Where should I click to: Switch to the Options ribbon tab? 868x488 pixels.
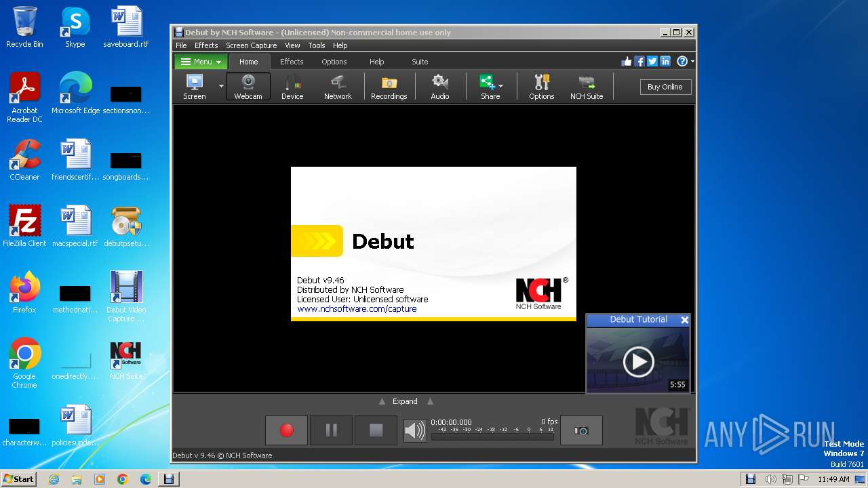[x=334, y=62]
